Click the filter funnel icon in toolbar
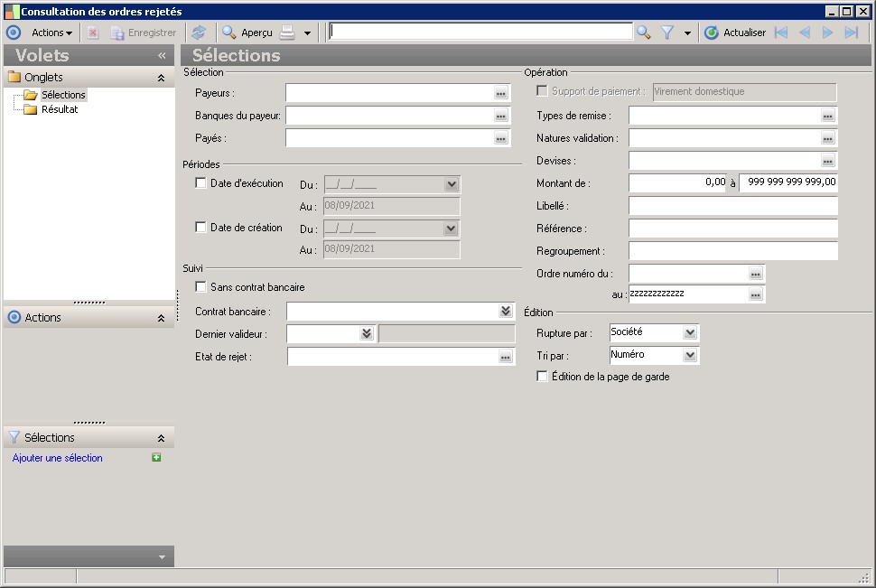The width and height of the screenshot is (876, 588). (x=667, y=33)
